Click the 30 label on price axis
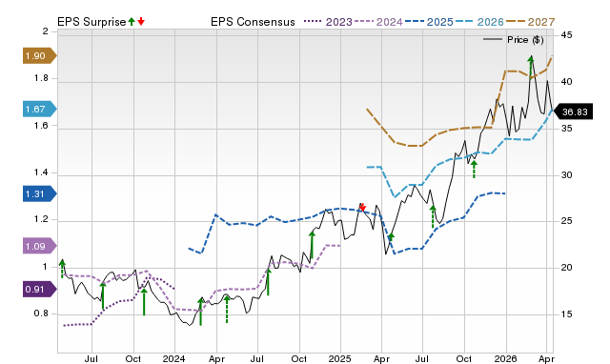 (x=566, y=175)
